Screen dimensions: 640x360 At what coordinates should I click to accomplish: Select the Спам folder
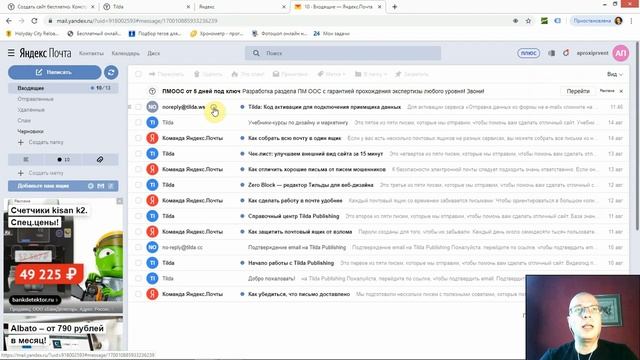[24, 121]
